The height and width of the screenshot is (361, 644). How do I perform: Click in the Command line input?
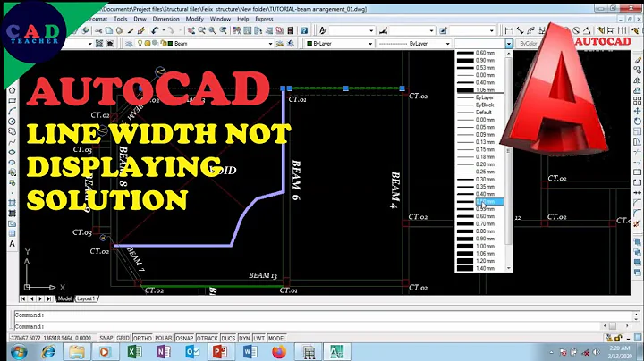pyautogui.click(x=308, y=326)
